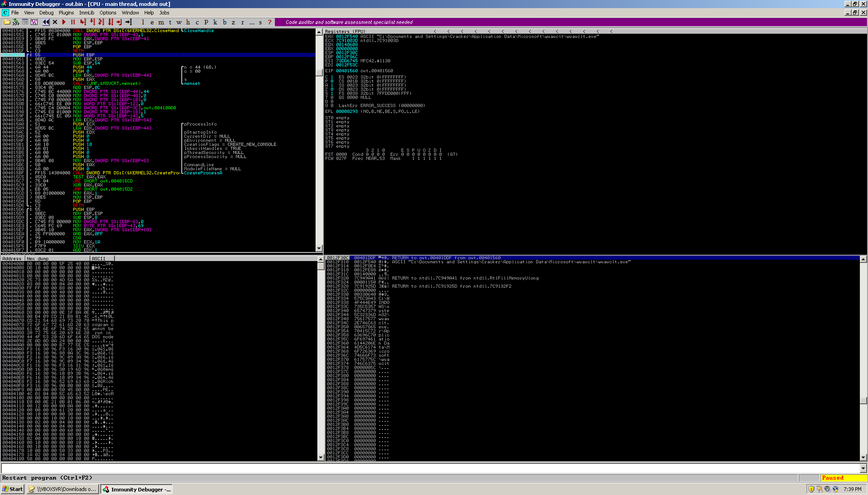
Task: Open the graph view toolbar icon
Action: click(x=34, y=22)
